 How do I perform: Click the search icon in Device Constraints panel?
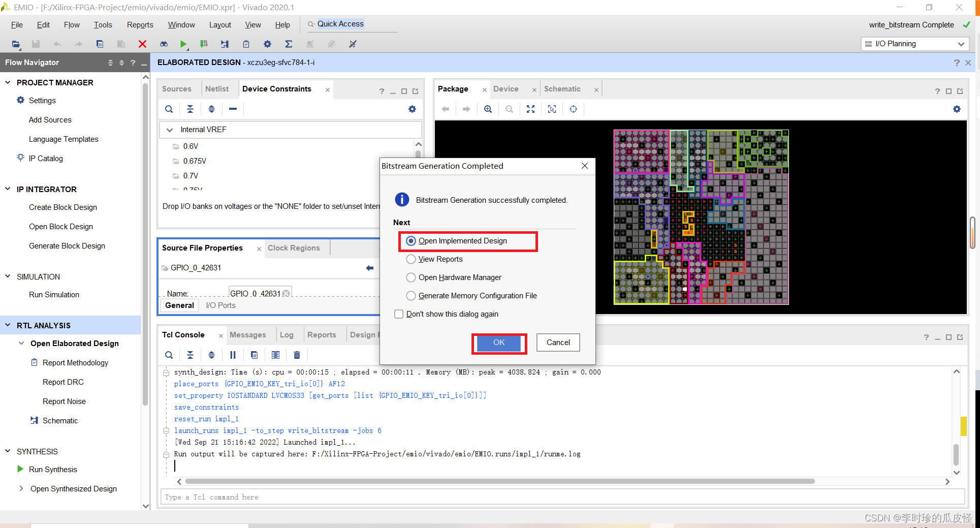click(x=169, y=109)
